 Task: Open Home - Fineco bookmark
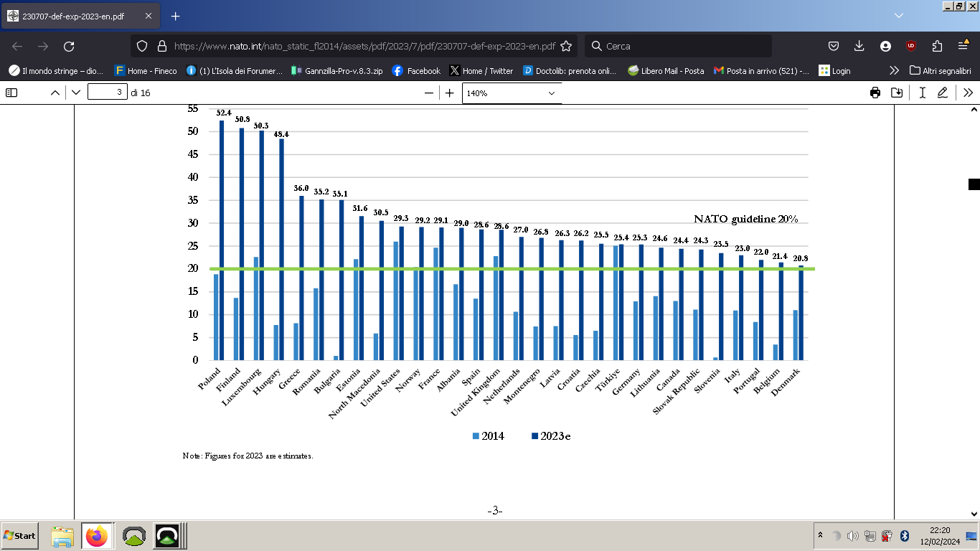point(146,71)
